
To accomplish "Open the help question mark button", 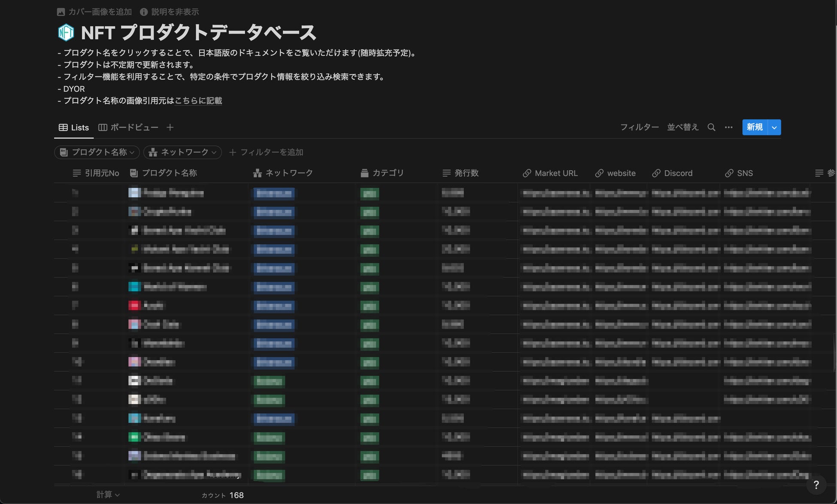I will [x=816, y=485].
